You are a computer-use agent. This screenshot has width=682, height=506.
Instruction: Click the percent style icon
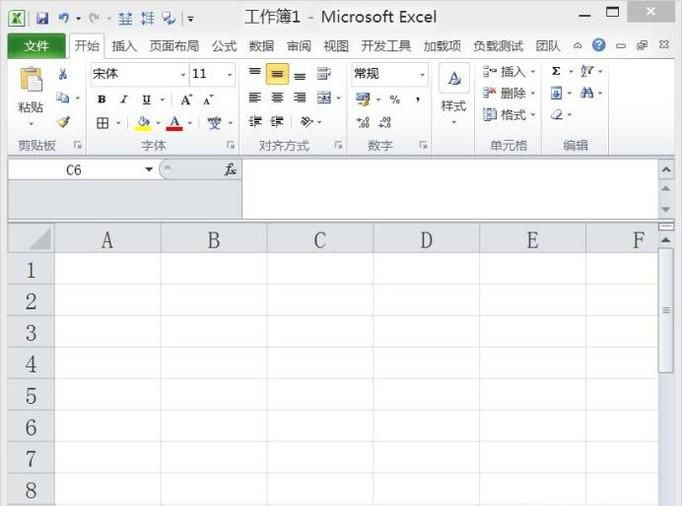[x=395, y=99]
